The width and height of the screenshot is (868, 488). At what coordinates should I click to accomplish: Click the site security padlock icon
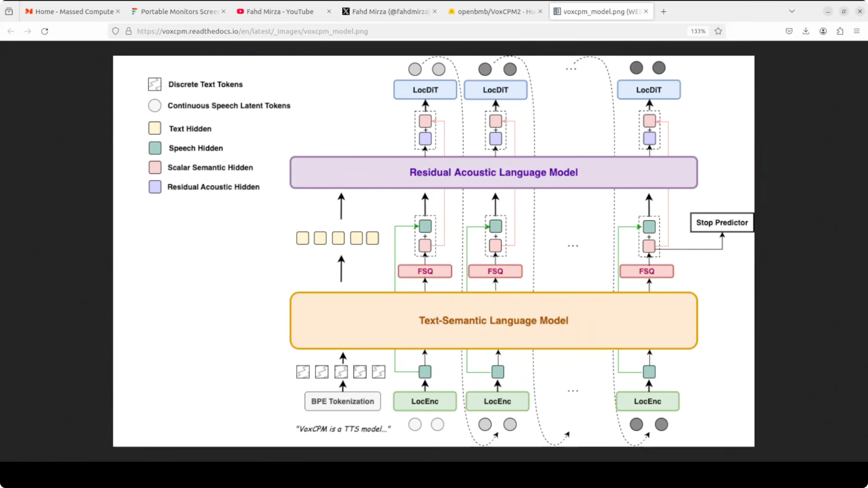point(128,31)
